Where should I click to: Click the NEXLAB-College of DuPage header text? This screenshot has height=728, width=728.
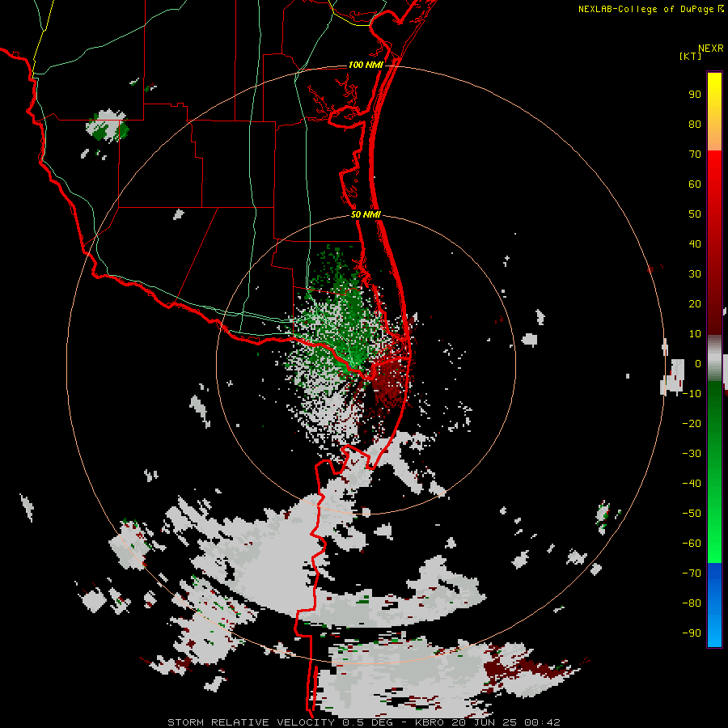(650, 9)
